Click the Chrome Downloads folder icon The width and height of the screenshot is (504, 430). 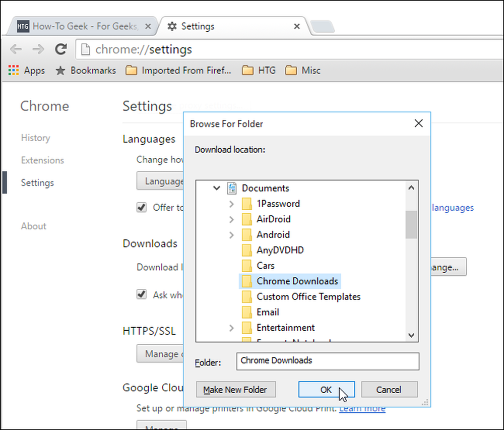tap(246, 281)
